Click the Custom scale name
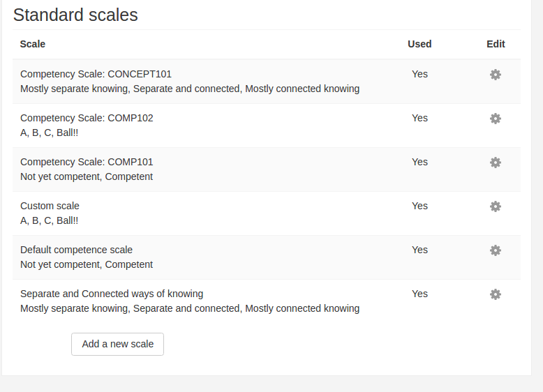 (50, 206)
